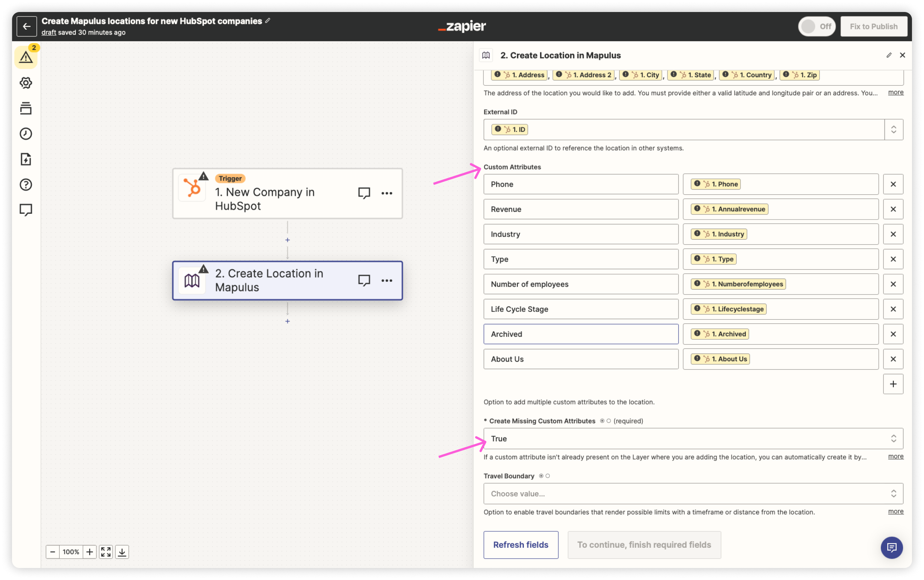Click the pencil icon beside the Zap title
The image size is (924, 580).
(268, 20)
